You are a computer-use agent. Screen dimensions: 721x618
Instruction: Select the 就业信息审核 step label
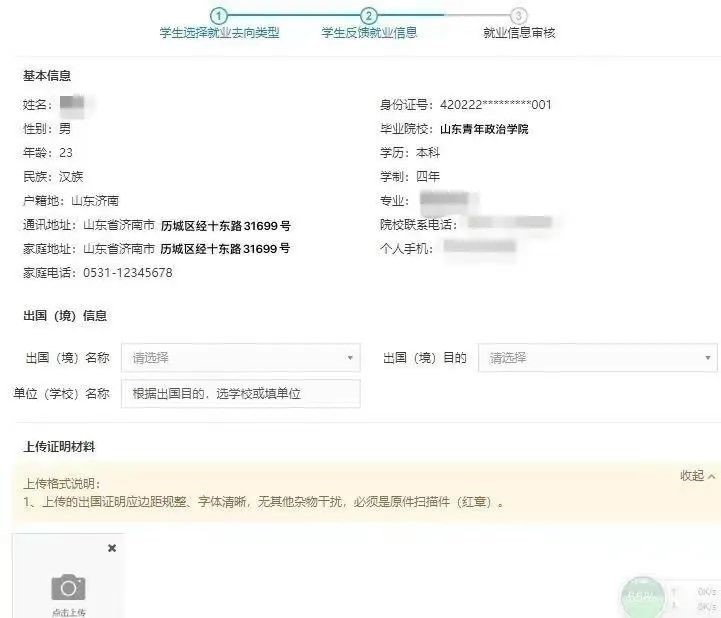(x=519, y=33)
